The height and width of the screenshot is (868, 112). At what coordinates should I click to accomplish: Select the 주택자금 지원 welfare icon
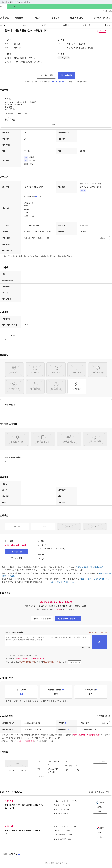pos(14,386)
